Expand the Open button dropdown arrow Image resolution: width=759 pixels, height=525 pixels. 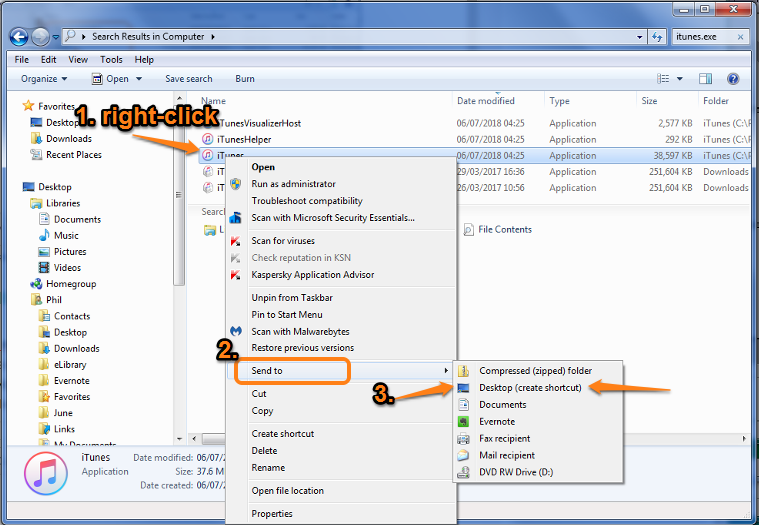point(139,79)
